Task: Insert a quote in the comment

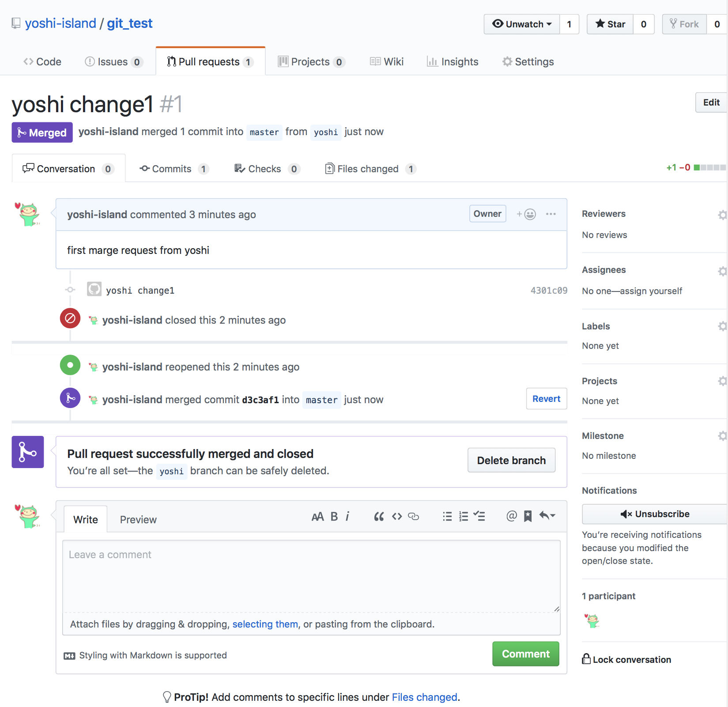Action: tap(379, 516)
